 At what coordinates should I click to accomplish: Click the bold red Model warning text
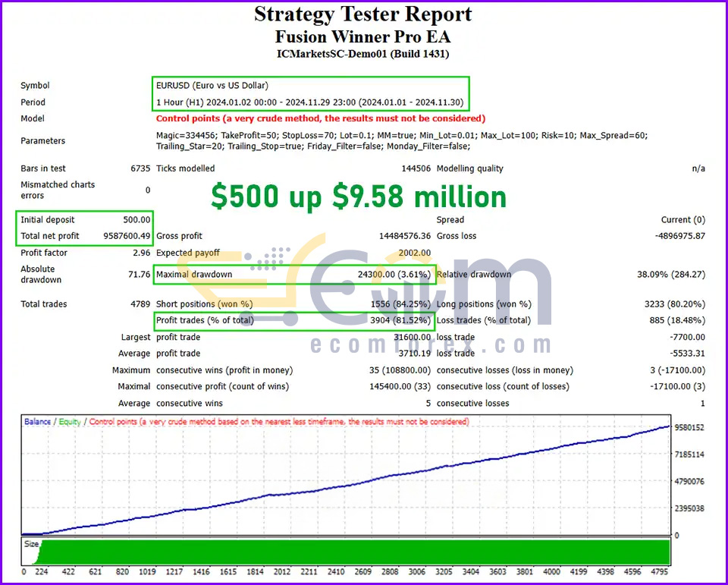pos(321,118)
